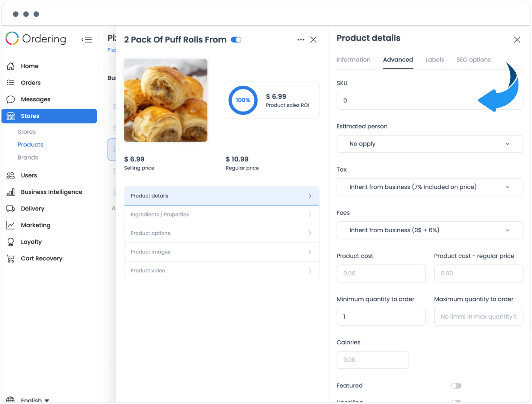Expand the Product video section

click(x=222, y=270)
